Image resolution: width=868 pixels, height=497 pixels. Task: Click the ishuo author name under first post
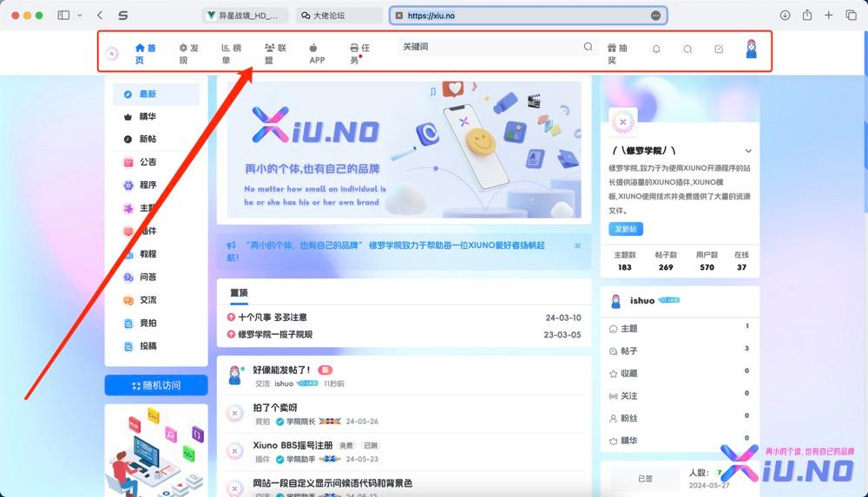pyautogui.click(x=284, y=383)
